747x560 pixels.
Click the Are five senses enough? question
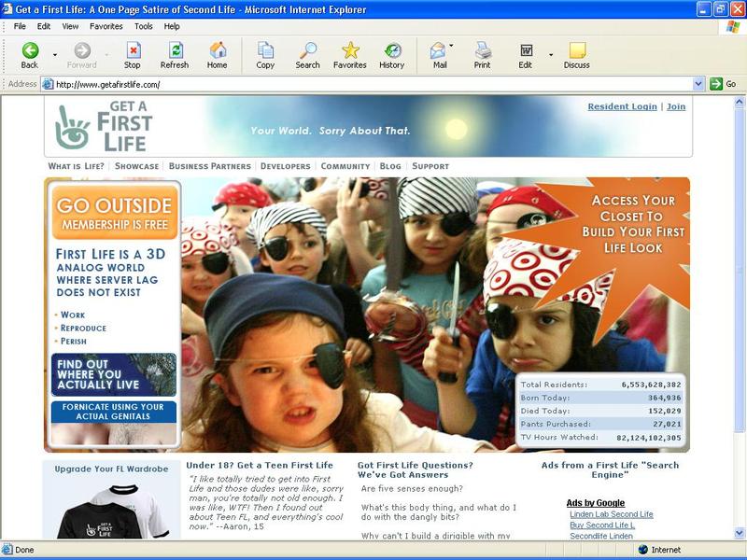click(x=412, y=488)
